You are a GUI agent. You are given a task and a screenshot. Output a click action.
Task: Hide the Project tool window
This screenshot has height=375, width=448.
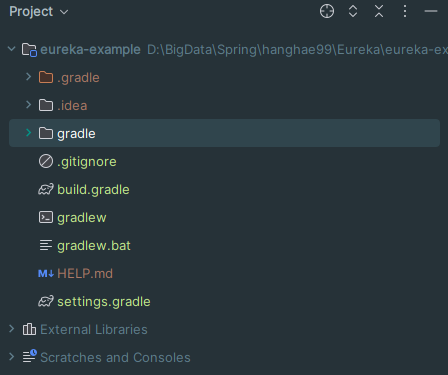point(431,11)
